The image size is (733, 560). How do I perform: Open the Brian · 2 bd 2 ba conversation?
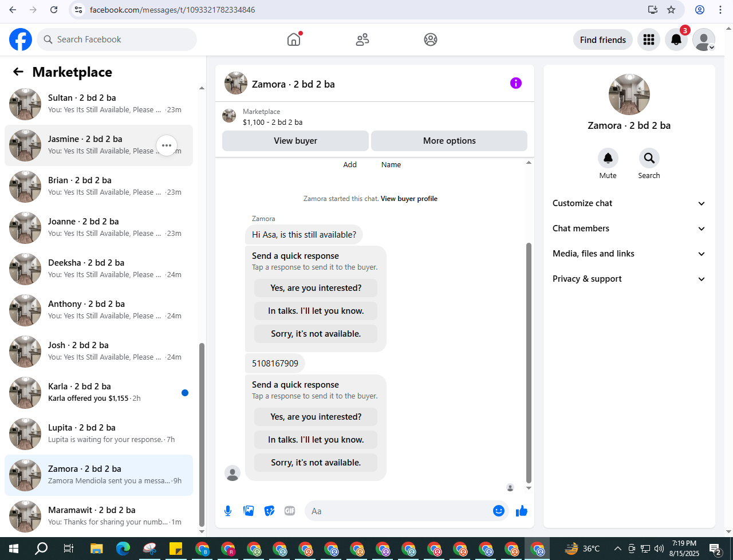click(x=98, y=187)
